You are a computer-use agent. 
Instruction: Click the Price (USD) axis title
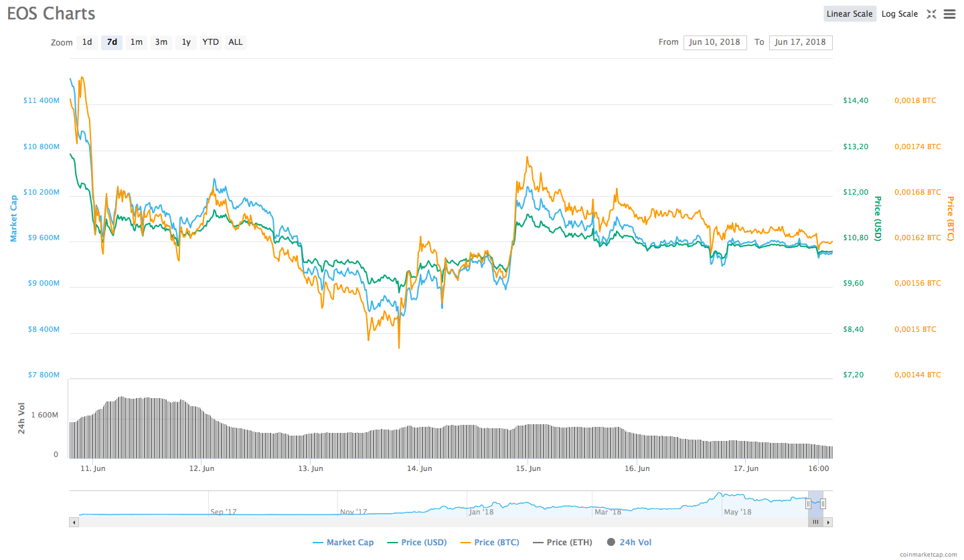(x=878, y=219)
